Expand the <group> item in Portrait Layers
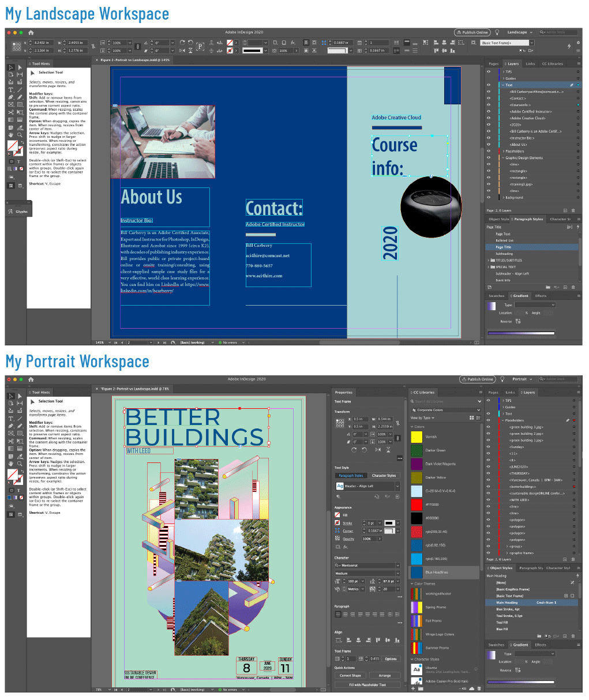Image resolution: width=589 pixels, height=700 pixels. pos(508,546)
